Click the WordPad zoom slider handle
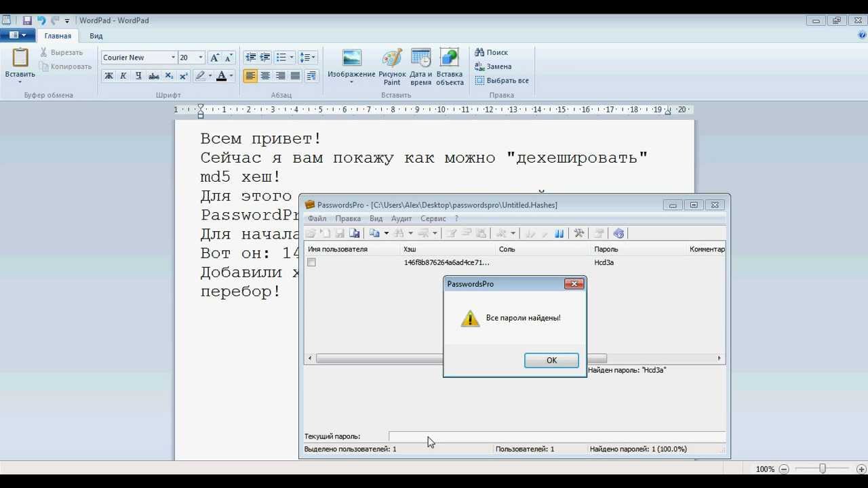The image size is (868, 488). (x=823, y=469)
